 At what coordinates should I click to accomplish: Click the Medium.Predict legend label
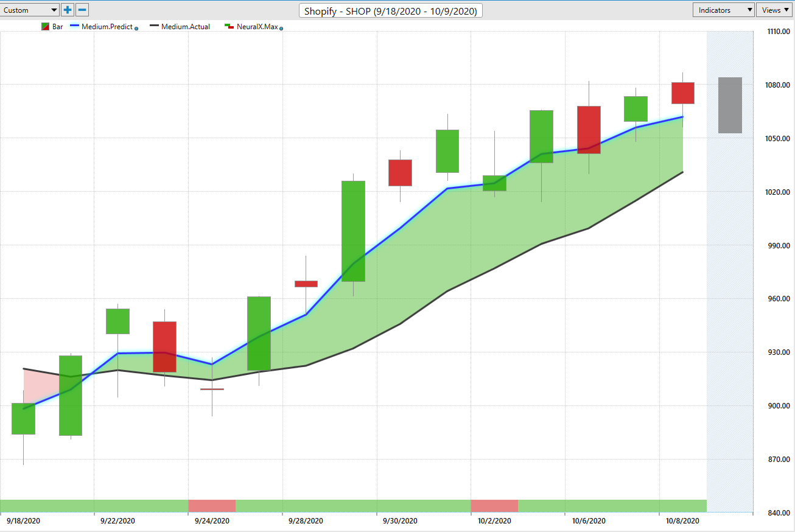(x=107, y=27)
